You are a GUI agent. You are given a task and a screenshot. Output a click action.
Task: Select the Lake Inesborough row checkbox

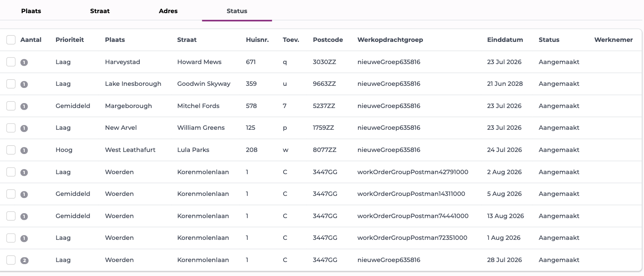11,84
